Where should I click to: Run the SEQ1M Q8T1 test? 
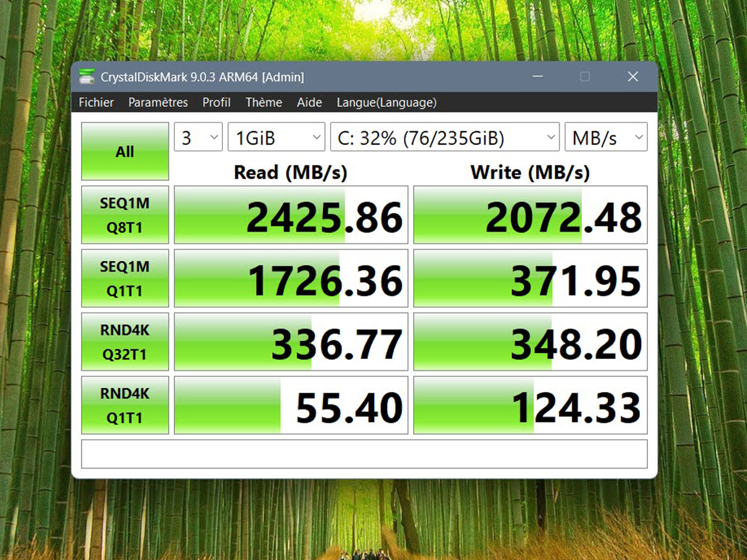125,215
